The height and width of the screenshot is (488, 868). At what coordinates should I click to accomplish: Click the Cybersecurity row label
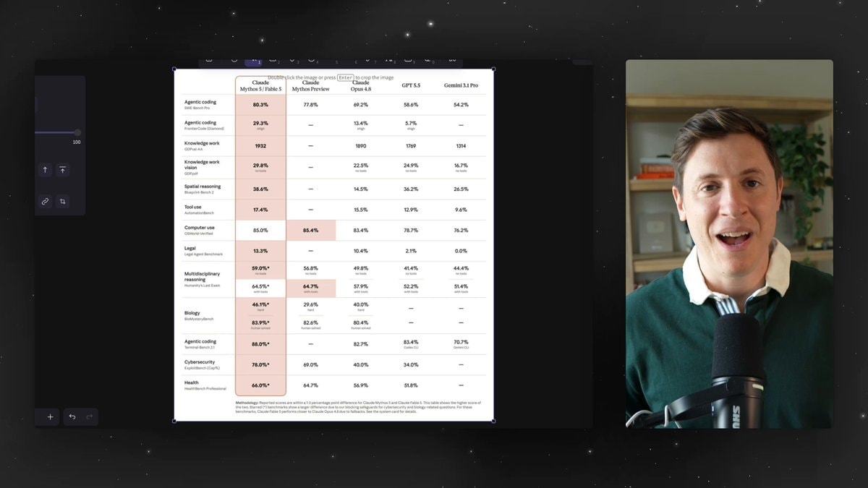[x=200, y=364]
